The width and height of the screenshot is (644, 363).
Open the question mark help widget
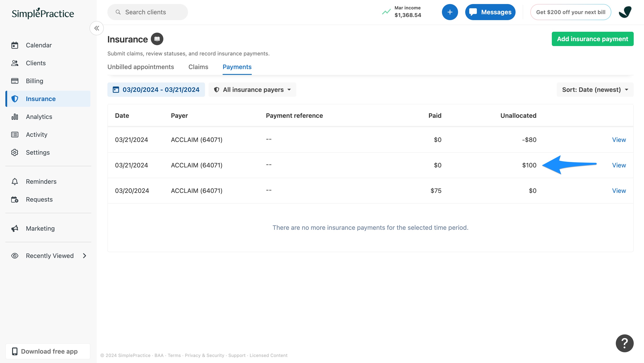tap(625, 343)
